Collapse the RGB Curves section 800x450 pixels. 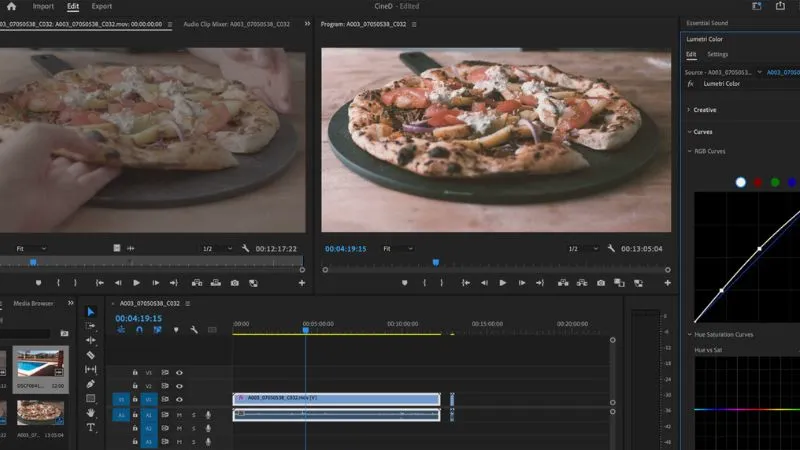click(x=690, y=151)
